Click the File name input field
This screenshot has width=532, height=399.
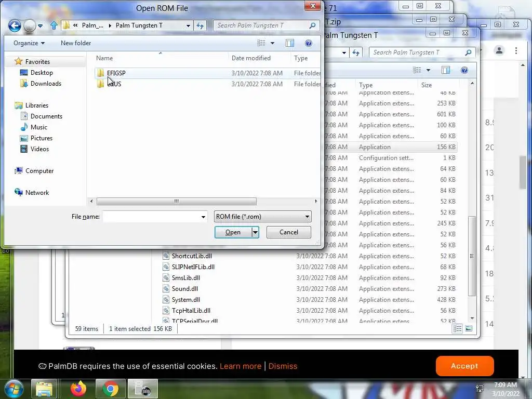pos(151,217)
